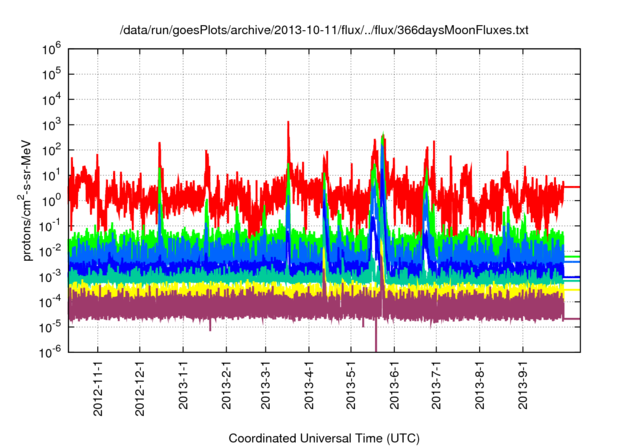
Task: Click the x-axis date label 2013-6-1
Action: [394, 385]
